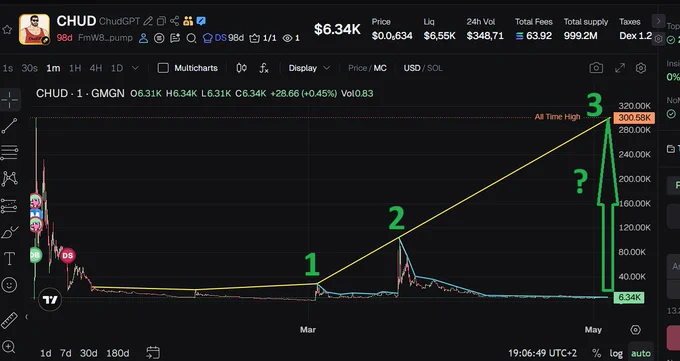The width and height of the screenshot is (680, 361).
Task: Search the token with magnifier icon
Action: click(191, 38)
